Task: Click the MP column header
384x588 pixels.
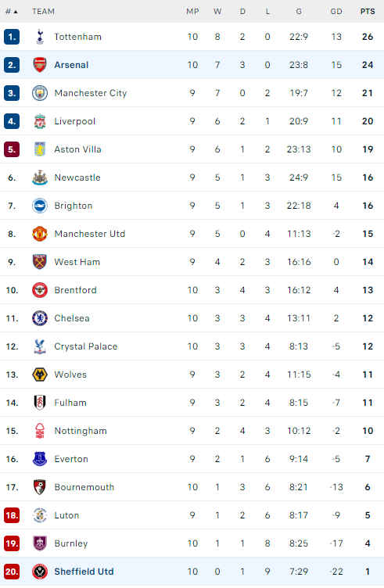Action: pyautogui.click(x=192, y=12)
